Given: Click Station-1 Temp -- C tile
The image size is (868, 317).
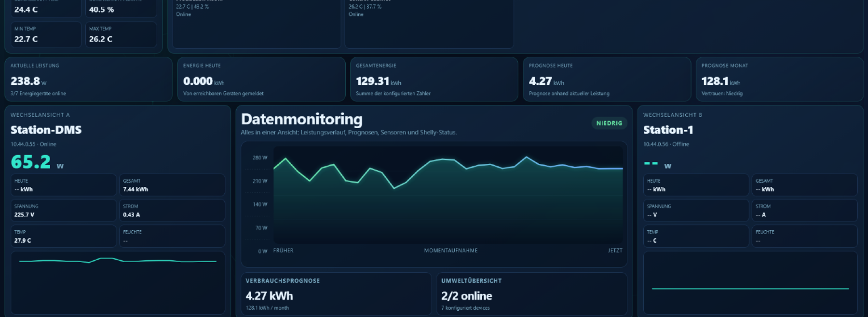Looking at the screenshot, I should point(696,236).
